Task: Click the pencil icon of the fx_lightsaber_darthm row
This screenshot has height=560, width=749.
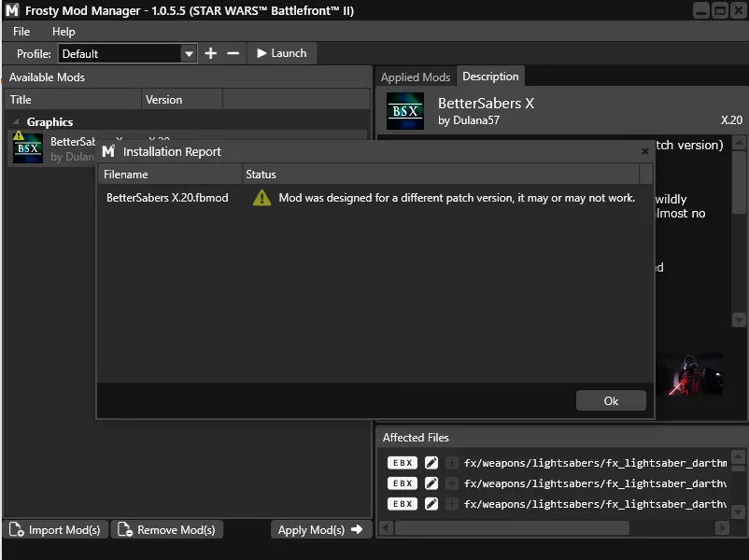Action: pyautogui.click(x=431, y=463)
